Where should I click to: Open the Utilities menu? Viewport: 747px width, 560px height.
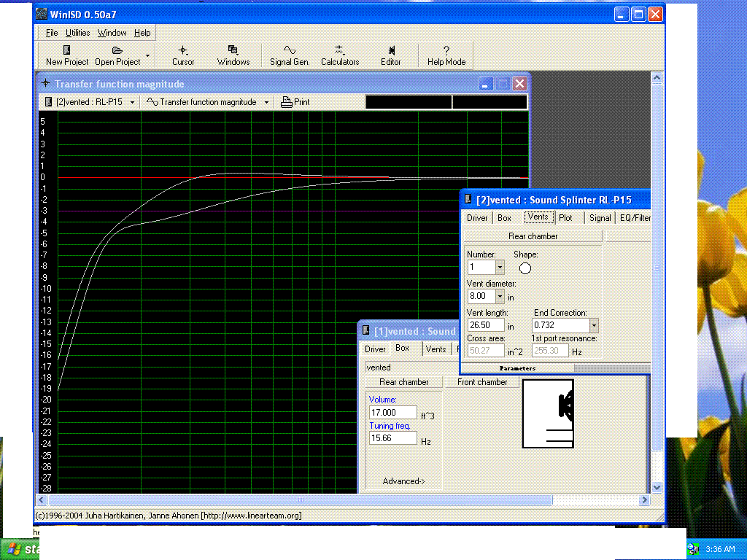[x=77, y=33]
